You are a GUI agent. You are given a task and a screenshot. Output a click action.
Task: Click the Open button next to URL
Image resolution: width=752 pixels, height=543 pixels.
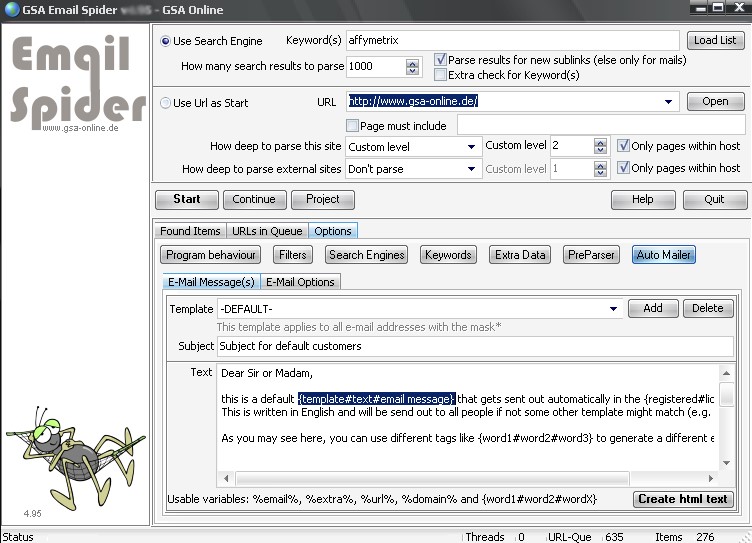click(x=715, y=102)
